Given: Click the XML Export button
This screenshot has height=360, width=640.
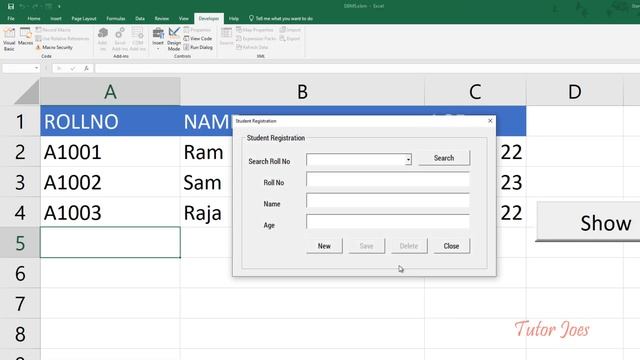Looking at the screenshot, I should tap(290, 38).
